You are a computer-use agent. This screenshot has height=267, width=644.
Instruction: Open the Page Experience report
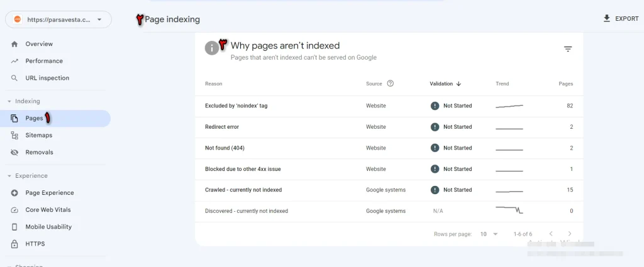click(50, 193)
